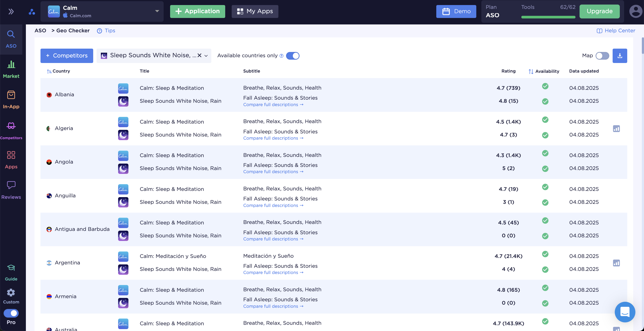Screen dimensions: 644x331
Task: Open the Help Center link
Action: tap(616, 30)
